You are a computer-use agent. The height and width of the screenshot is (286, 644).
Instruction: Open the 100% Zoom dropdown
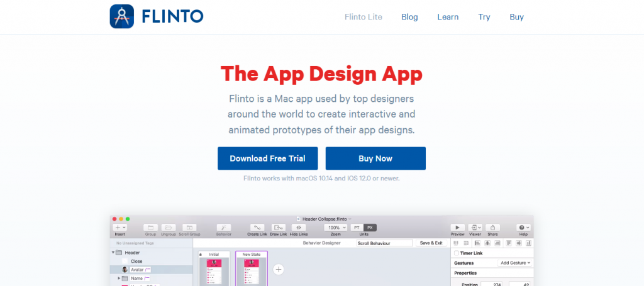point(336,228)
